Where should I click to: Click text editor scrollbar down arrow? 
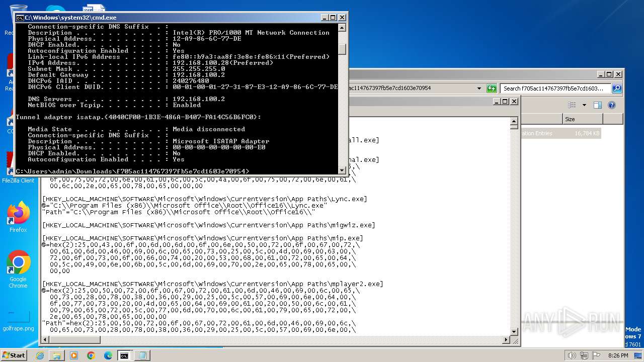coord(514,332)
